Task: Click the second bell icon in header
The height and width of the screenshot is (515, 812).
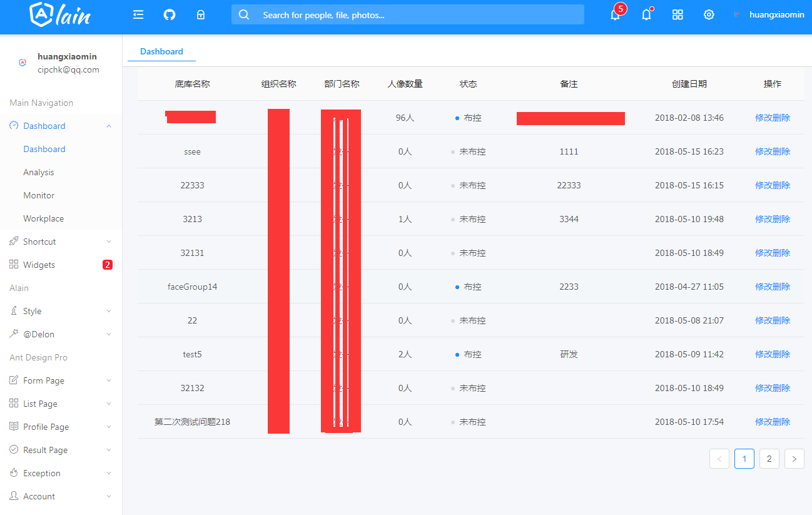Action: click(646, 14)
